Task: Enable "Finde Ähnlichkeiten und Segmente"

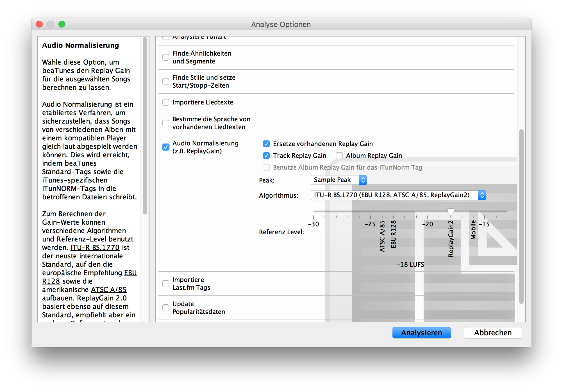Action: [166, 57]
